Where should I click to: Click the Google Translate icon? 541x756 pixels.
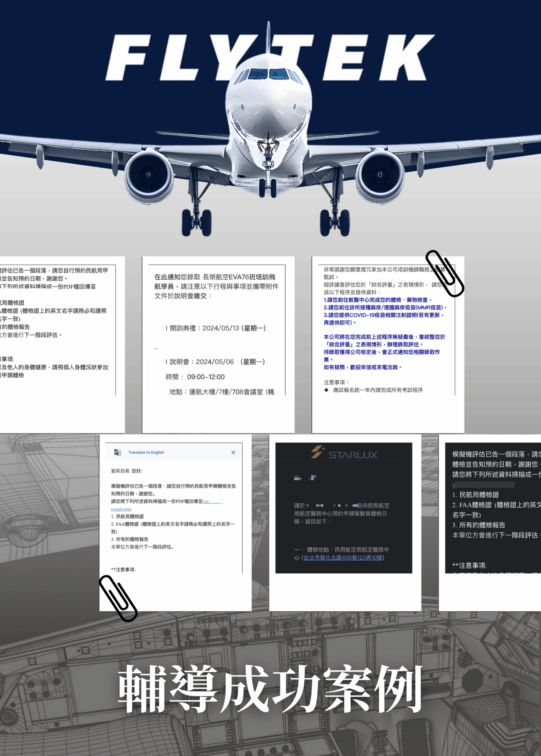[x=118, y=452]
